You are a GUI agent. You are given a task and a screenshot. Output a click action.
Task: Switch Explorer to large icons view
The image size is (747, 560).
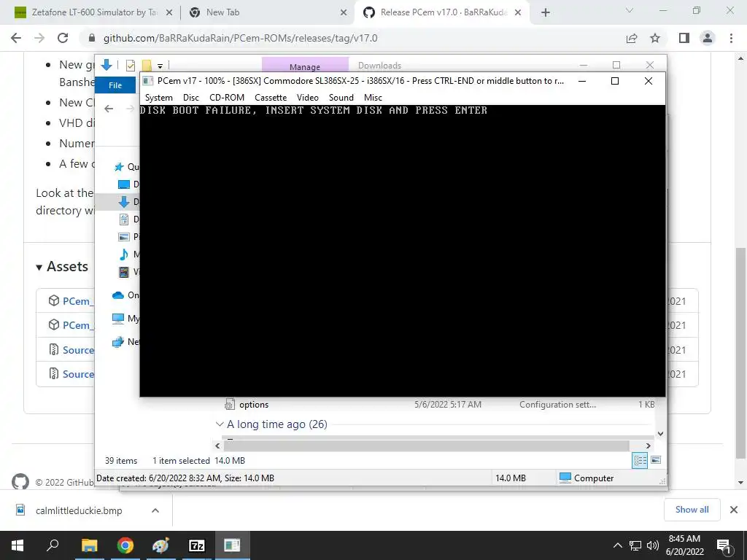tap(656, 460)
